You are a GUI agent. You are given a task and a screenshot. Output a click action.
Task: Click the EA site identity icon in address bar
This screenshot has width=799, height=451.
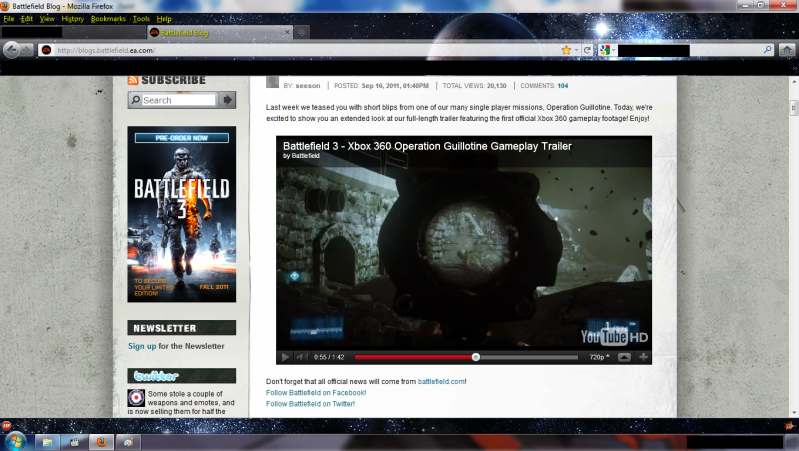tap(46, 50)
